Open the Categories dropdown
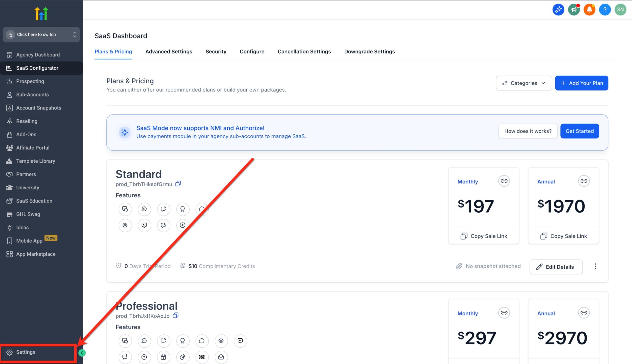The image size is (632, 364). pos(524,83)
